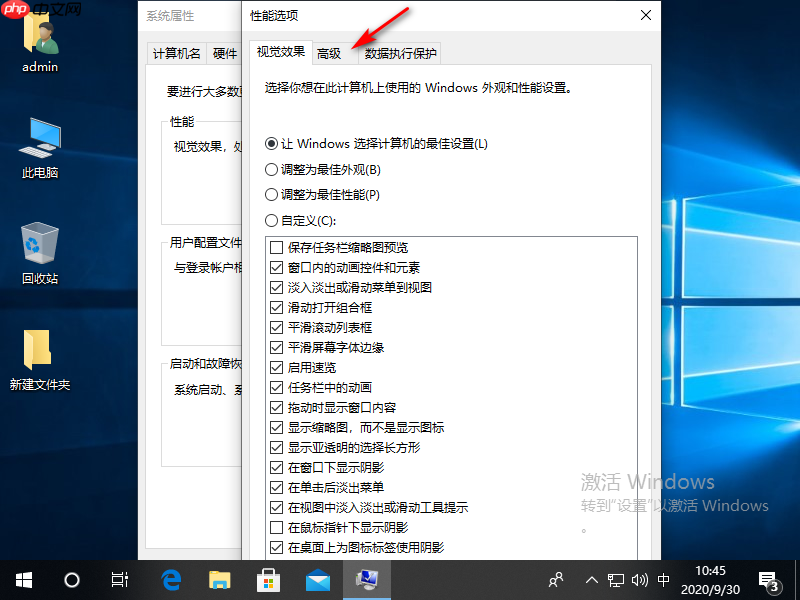Viewport: 800px width, 600px height.
Task: Click the People icon in the system tray
Action: pyautogui.click(x=555, y=580)
